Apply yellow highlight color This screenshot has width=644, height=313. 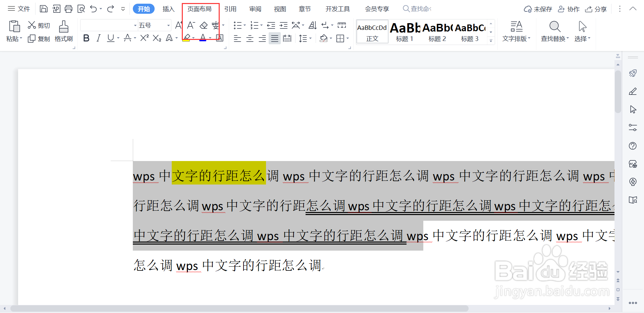pos(186,38)
